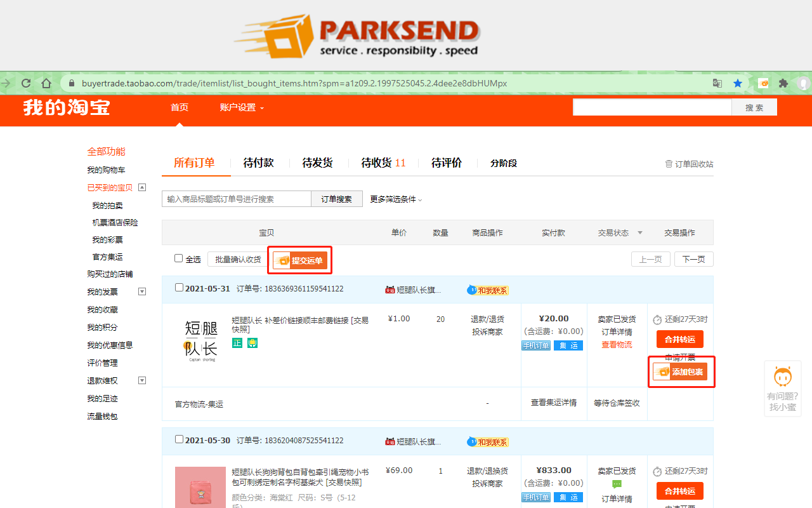Click the Tmall shop icon in 2021-05-30 order
This screenshot has width=812, height=508.
[x=390, y=441]
